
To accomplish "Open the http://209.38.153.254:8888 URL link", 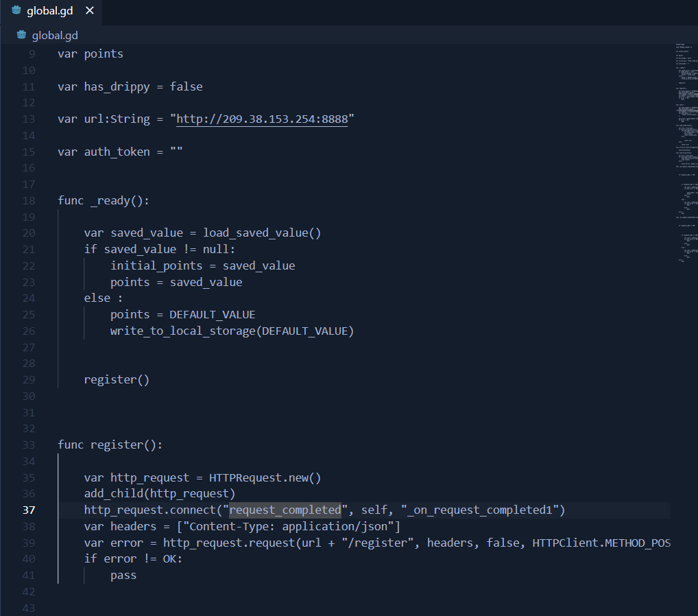I will tap(262, 119).
